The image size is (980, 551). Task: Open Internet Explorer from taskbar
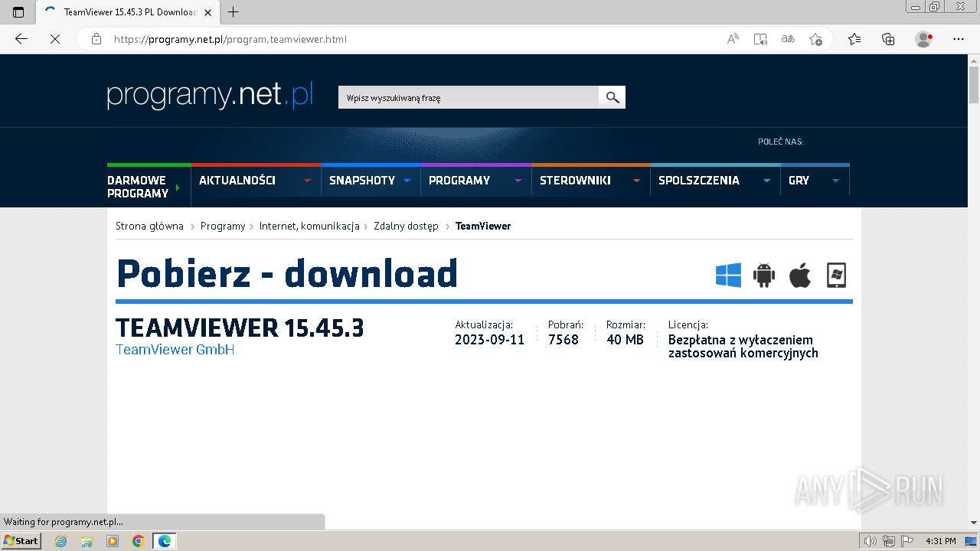tap(60, 541)
